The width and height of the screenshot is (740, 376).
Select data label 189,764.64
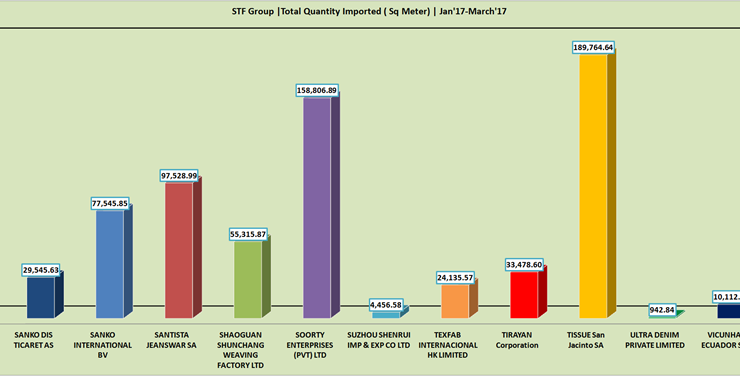[593, 47]
